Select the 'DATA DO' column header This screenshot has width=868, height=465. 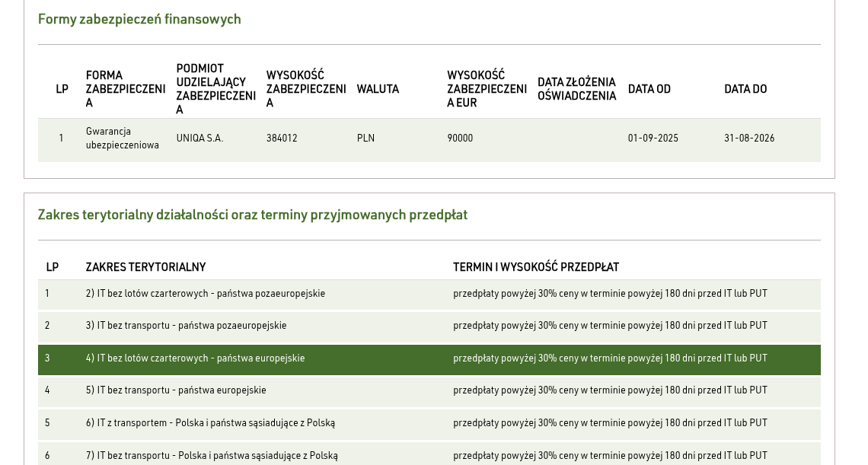coord(745,89)
